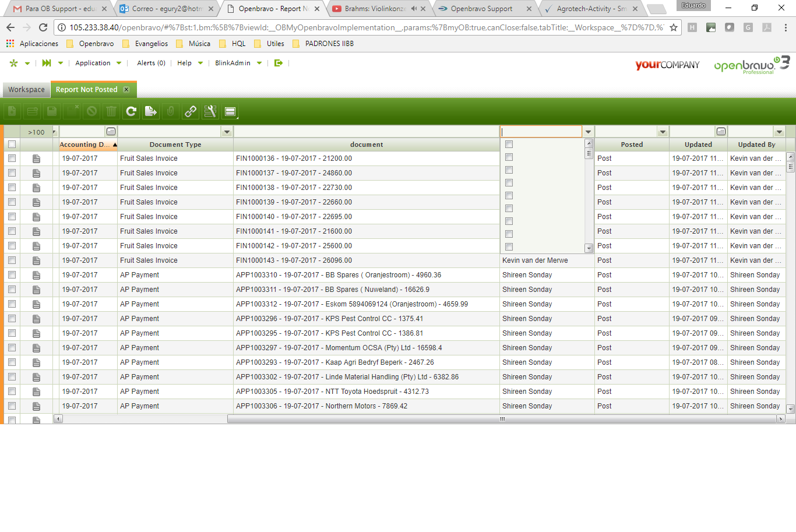
Task: Open form view for FIN1000140 row
Action: (x=36, y=217)
